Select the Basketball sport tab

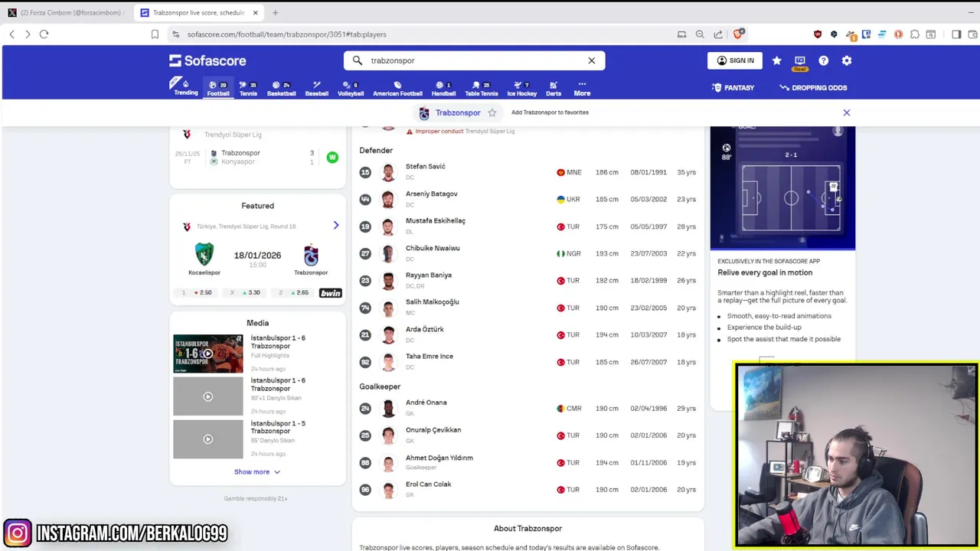coord(281,88)
